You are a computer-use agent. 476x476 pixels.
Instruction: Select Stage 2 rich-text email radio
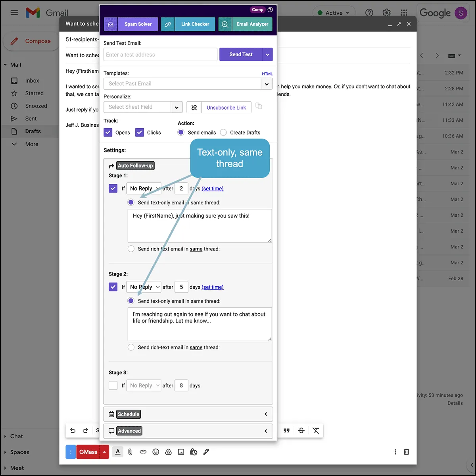click(131, 347)
